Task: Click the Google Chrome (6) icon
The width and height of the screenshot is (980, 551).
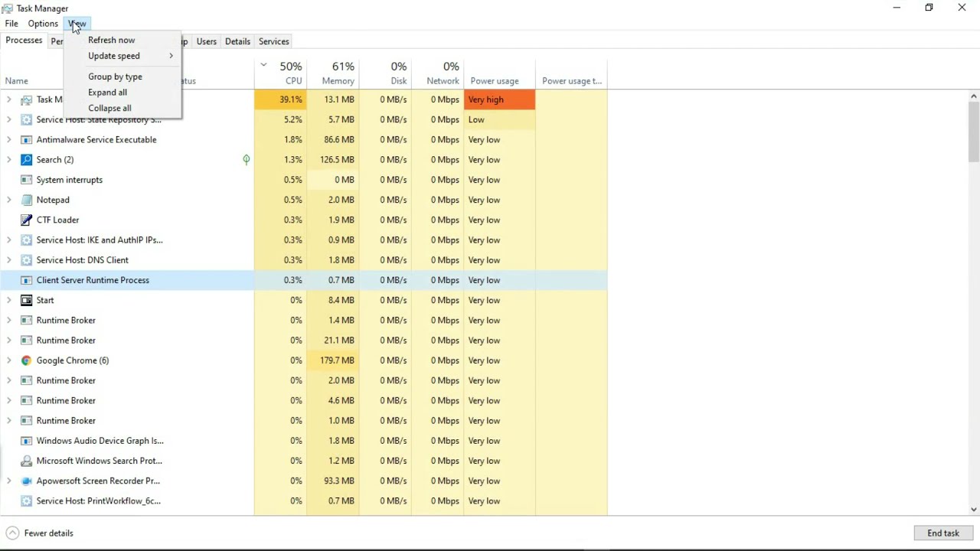Action: [27, 360]
